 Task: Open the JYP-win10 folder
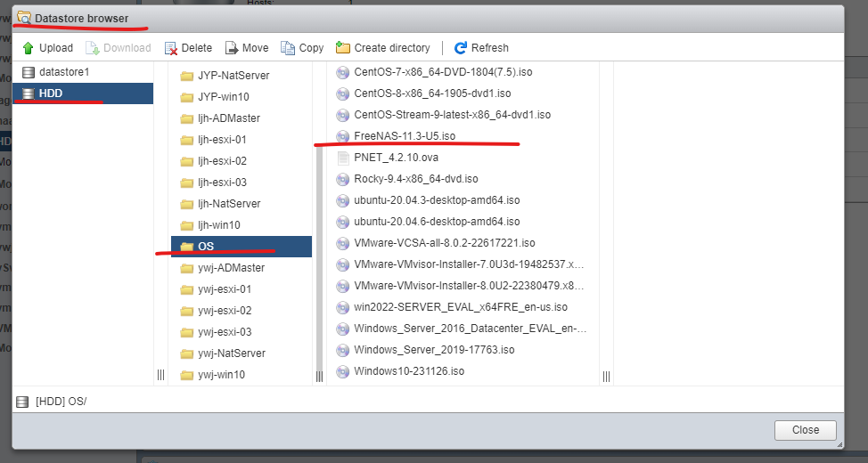[x=242, y=97]
